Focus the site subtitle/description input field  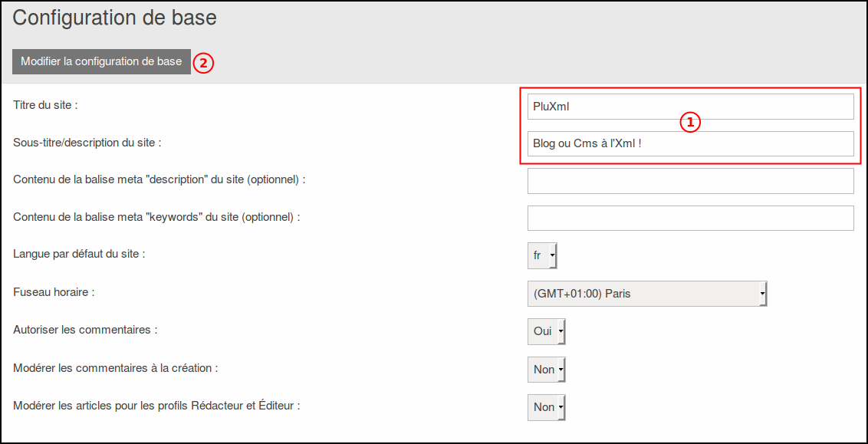(690, 143)
